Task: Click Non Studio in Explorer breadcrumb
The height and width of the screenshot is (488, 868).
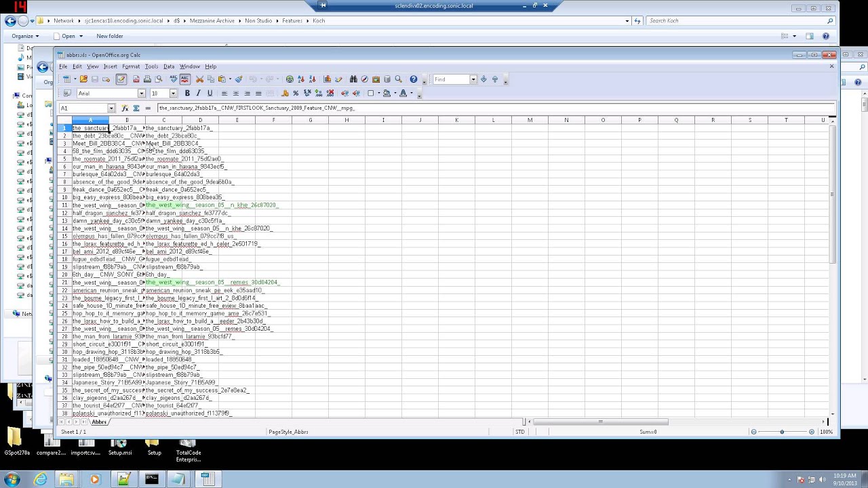Action: [x=258, y=21]
